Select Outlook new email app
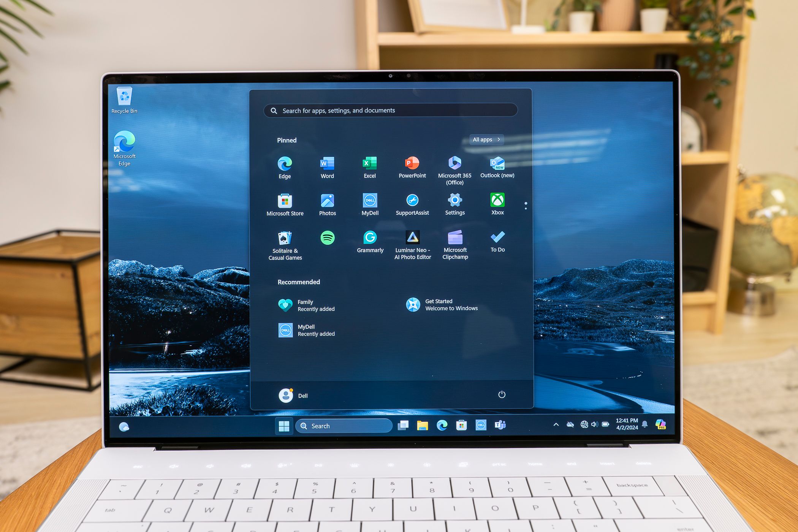 (x=497, y=167)
